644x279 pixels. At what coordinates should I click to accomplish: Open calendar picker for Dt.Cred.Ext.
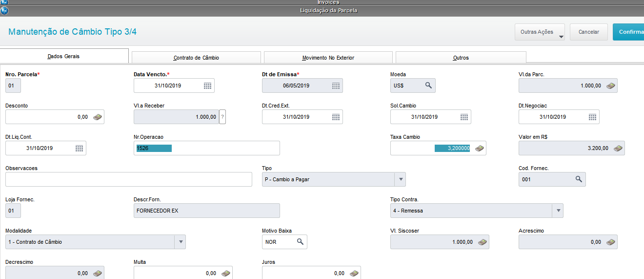(336, 117)
